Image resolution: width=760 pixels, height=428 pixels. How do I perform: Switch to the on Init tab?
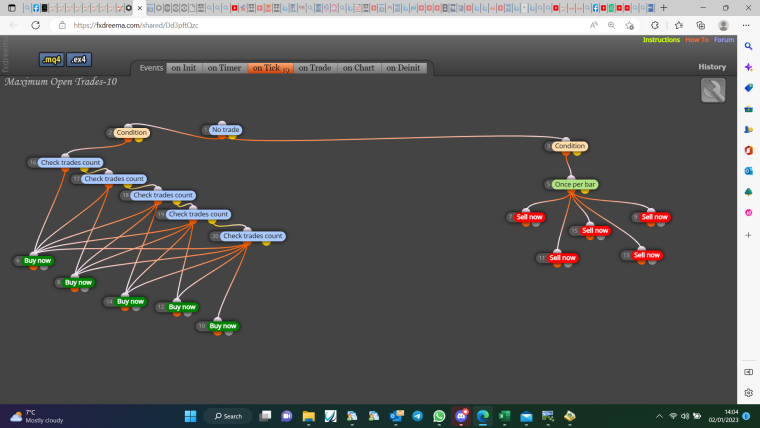pyautogui.click(x=184, y=68)
